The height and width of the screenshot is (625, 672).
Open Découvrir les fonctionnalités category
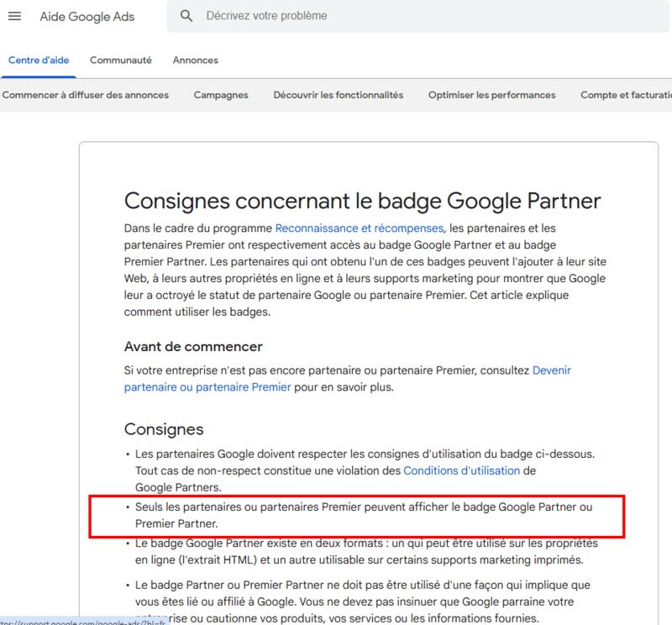(339, 95)
